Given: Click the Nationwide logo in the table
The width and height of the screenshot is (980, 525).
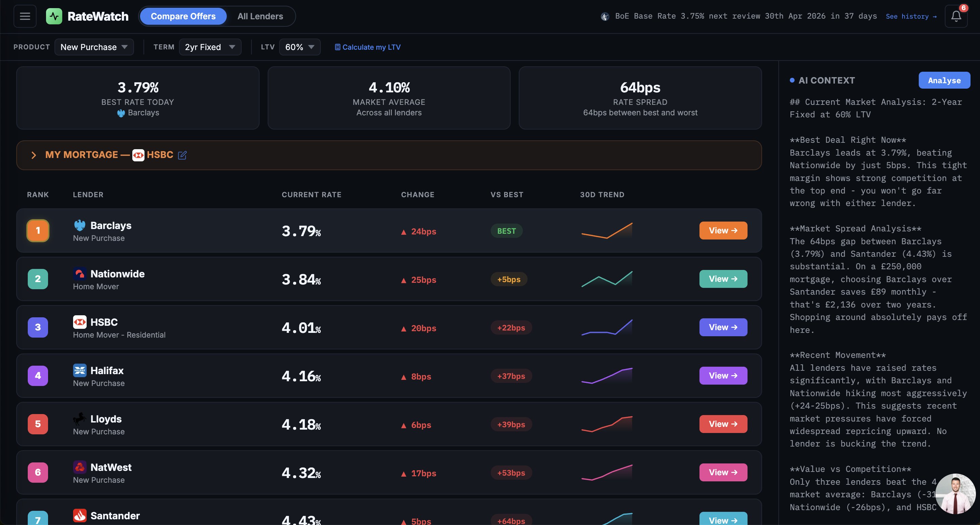Looking at the screenshot, I should click(80, 274).
